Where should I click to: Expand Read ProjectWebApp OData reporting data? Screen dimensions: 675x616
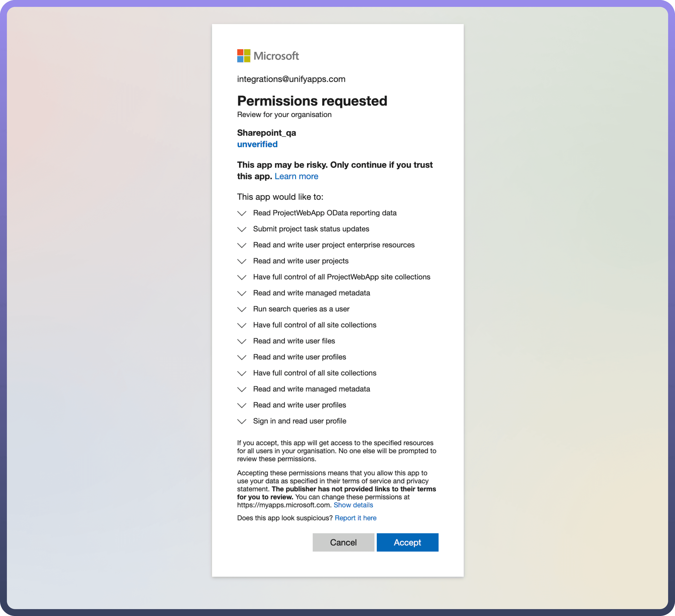tap(242, 213)
